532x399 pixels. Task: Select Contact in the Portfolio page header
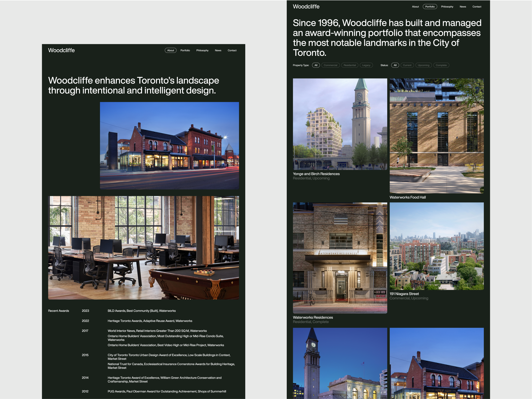pyautogui.click(x=476, y=7)
